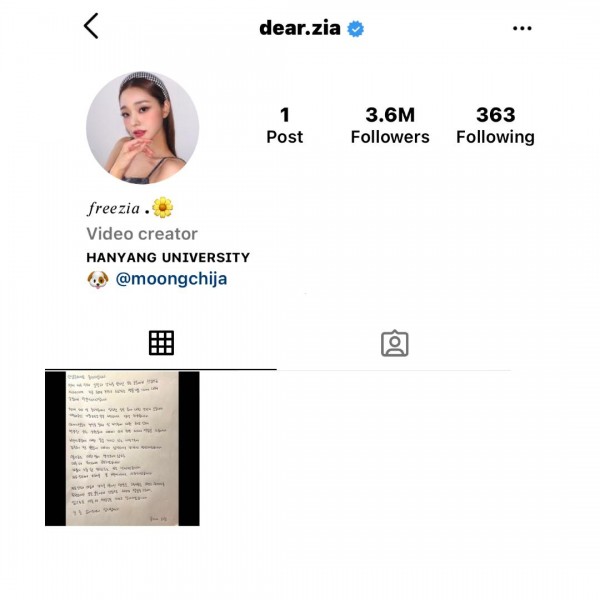Switch to the posts grid tab
This screenshot has height=600, width=600.
(x=161, y=343)
